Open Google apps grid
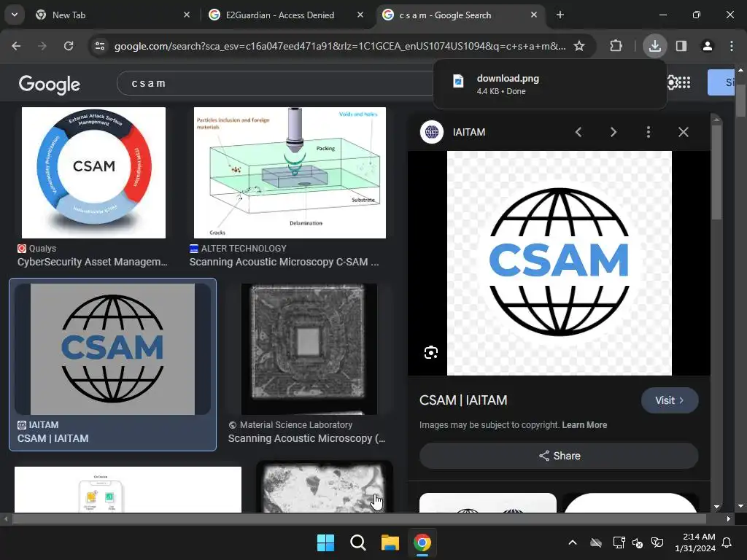747x560 pixels. tap(684, 83)
